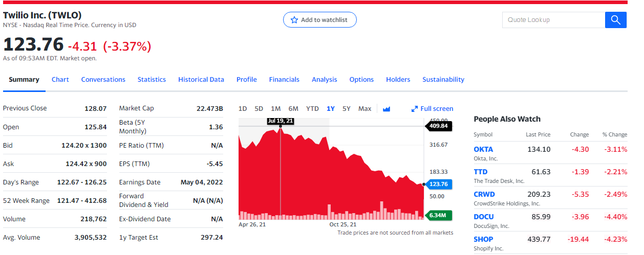Open the TTD ticker link

pyautogui.click(x=481, y=172)
